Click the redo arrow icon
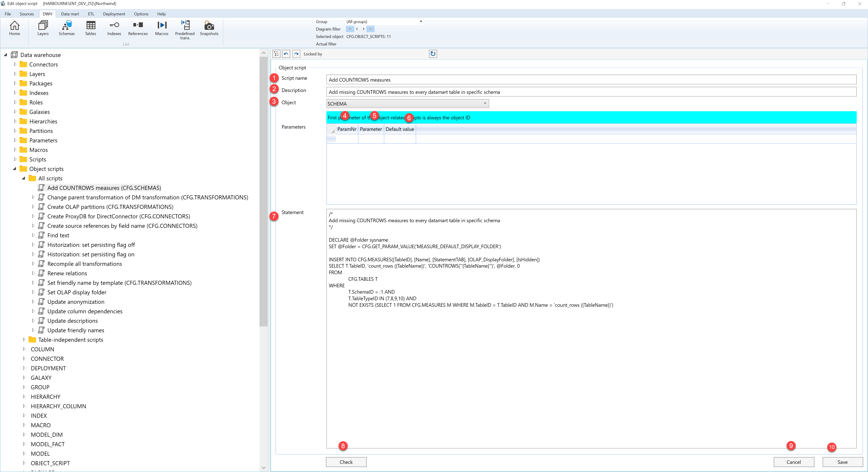868x472 pixels. pos(296,54)
